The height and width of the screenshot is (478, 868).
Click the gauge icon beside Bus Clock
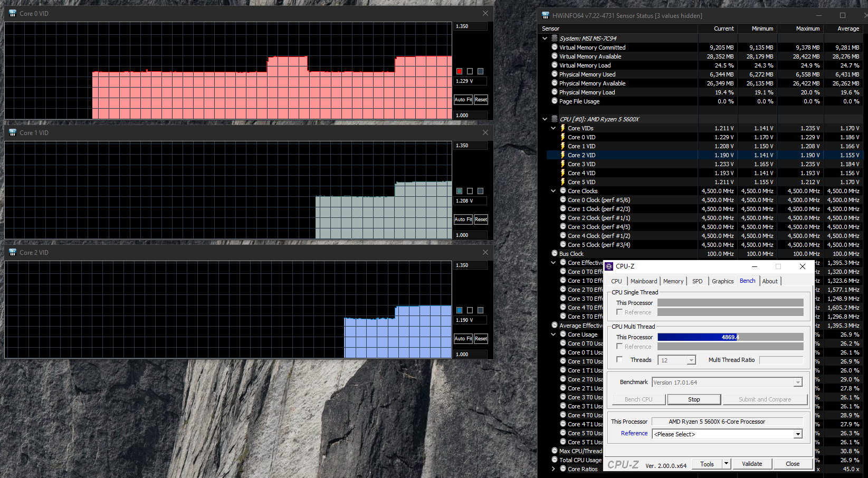coord(555,253)
